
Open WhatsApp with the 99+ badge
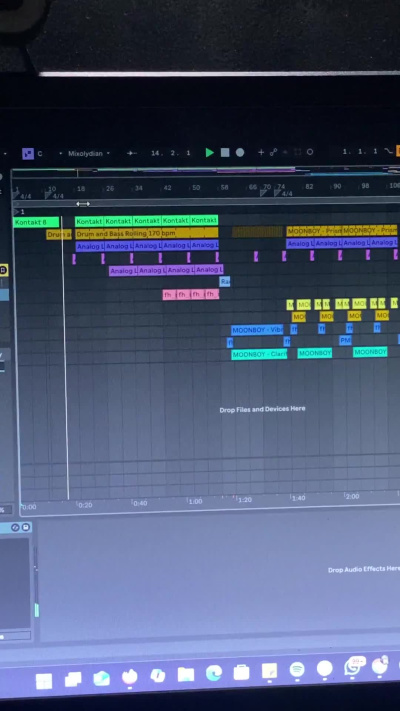353,667
